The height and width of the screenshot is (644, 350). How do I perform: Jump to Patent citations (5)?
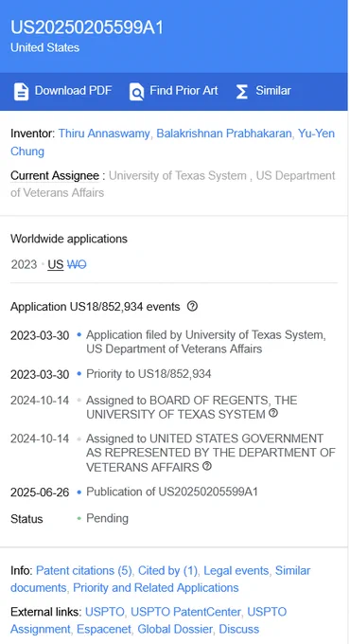tap(83, 570)
